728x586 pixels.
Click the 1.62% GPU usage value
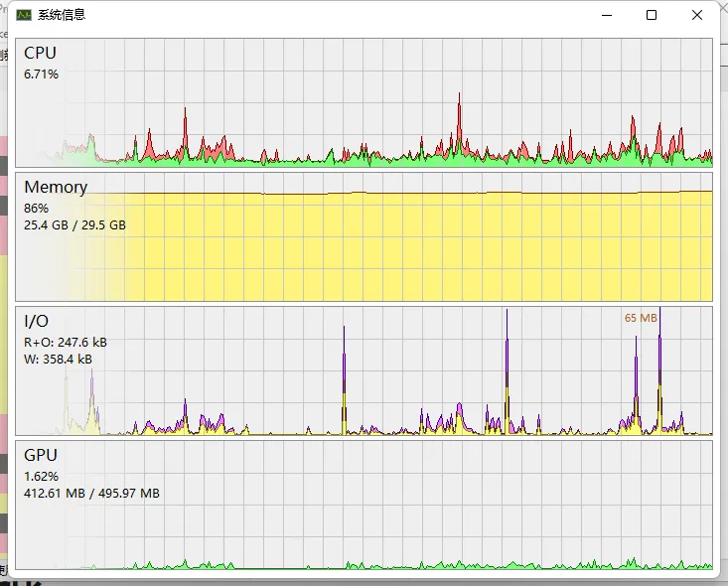(41, 477)
